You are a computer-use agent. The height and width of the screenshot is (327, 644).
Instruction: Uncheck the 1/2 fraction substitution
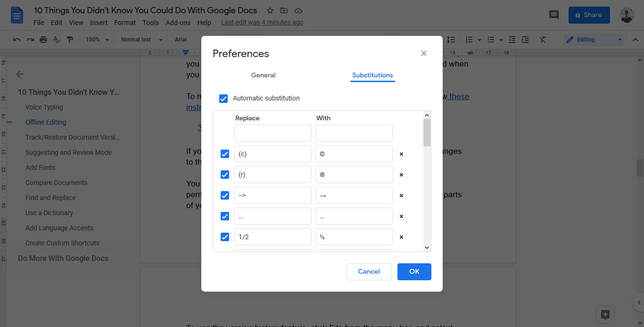pyautogui.click(x=224, y=236)
